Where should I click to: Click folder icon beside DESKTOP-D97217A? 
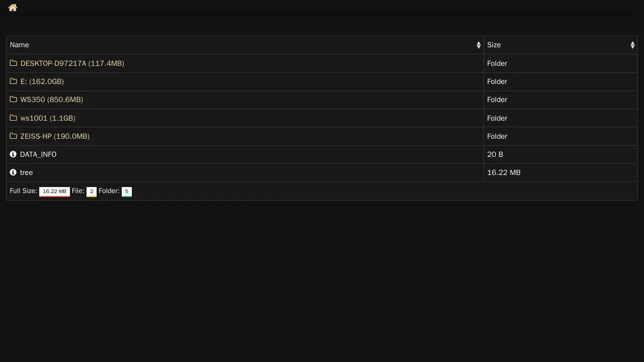[14, 63]
